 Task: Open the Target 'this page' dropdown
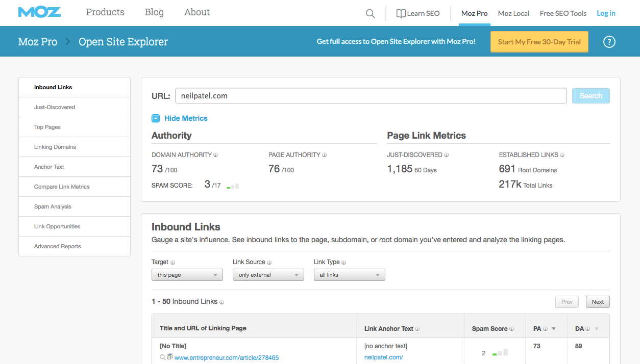(x=187, y=275)
